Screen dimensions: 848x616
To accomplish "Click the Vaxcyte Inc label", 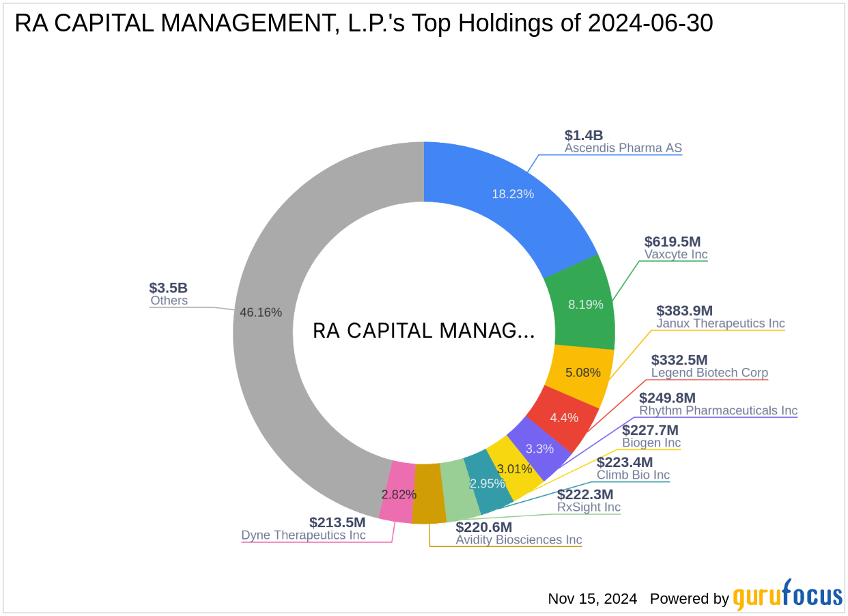I will (676, 254).
